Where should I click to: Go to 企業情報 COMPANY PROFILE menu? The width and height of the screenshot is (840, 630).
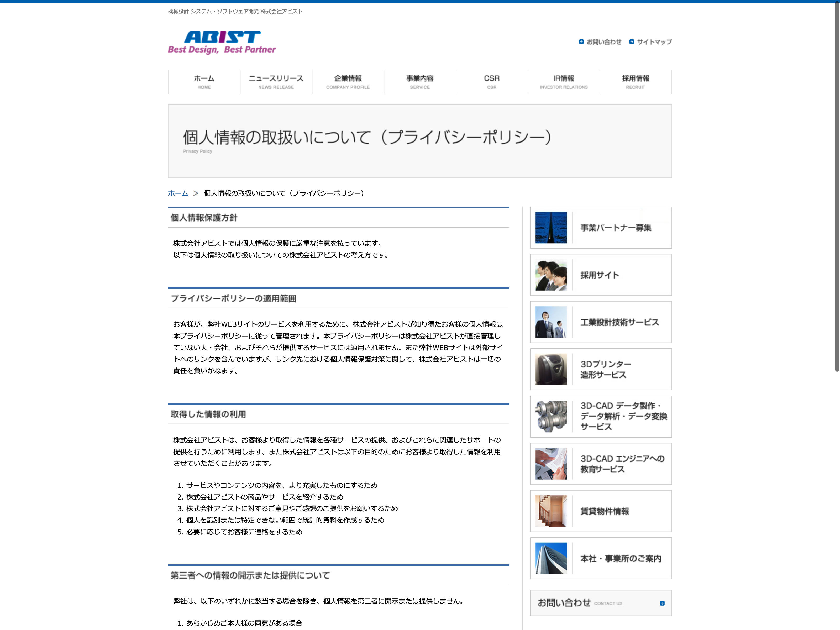tap(348, 82)
